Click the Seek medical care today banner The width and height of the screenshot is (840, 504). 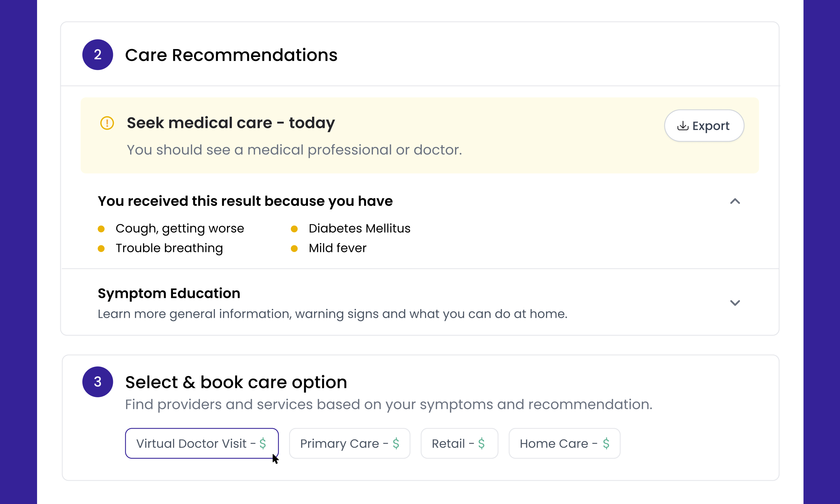(x=231, y=123)
